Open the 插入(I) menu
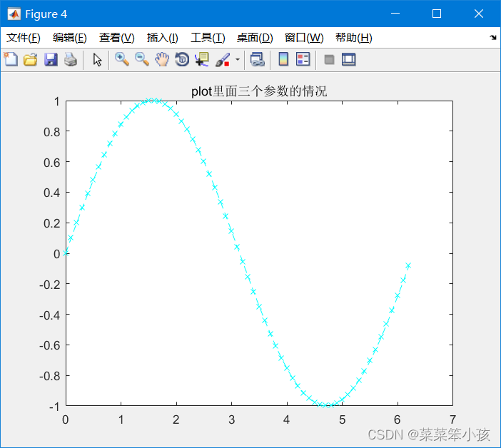Image resolution: width=501 pixels, height=448 pixels. click(x=162, y=38)
